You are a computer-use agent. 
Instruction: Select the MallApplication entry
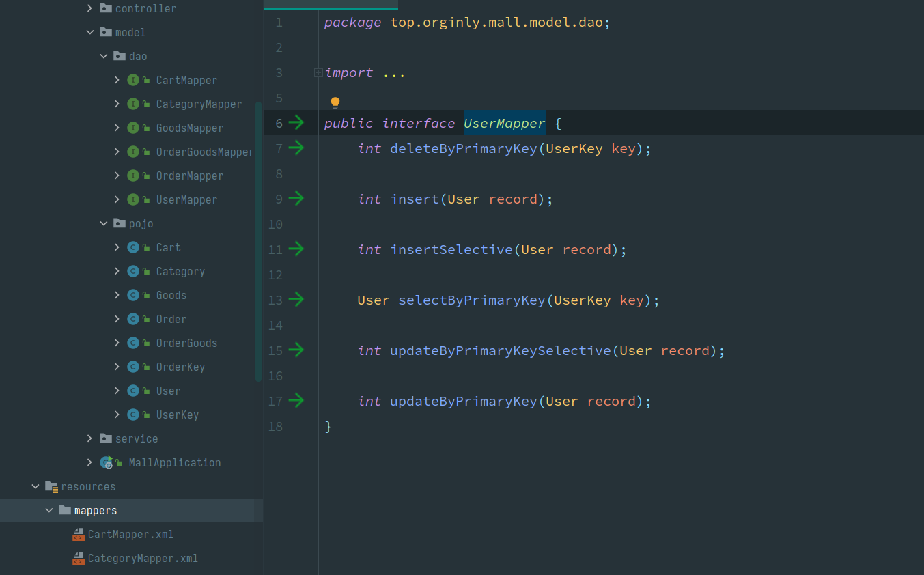point(175,462)
